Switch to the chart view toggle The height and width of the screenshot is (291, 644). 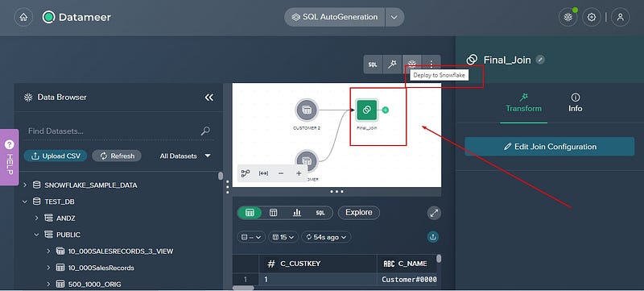click(296, 213)
